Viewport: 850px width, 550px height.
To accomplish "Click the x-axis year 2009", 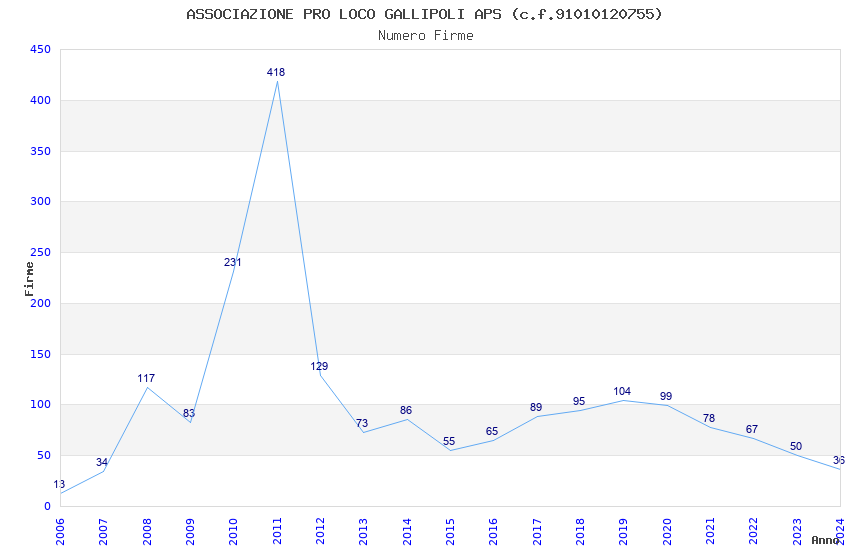I will pos(190,532).
